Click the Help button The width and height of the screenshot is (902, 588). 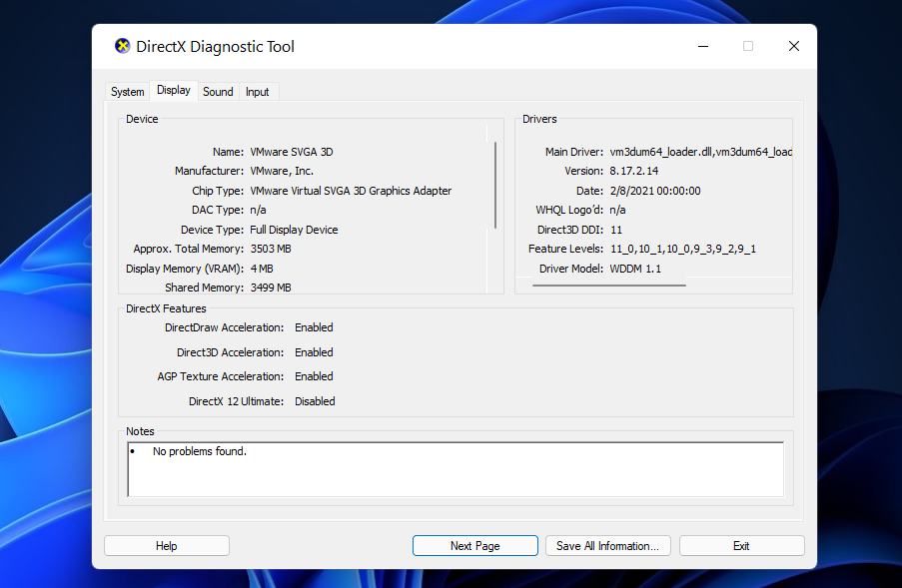167,545
